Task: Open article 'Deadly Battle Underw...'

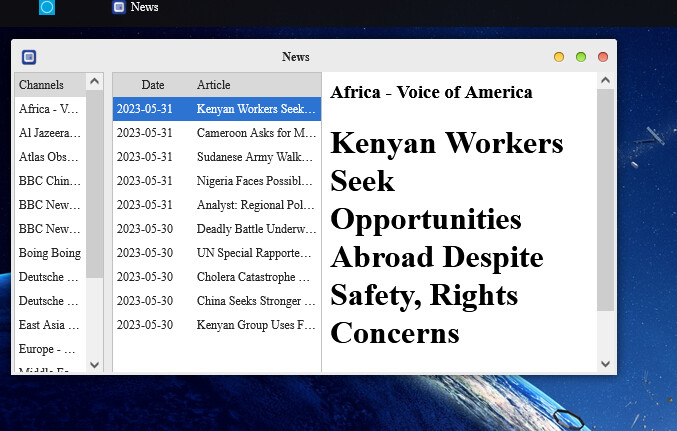Action: pos(217,228)
